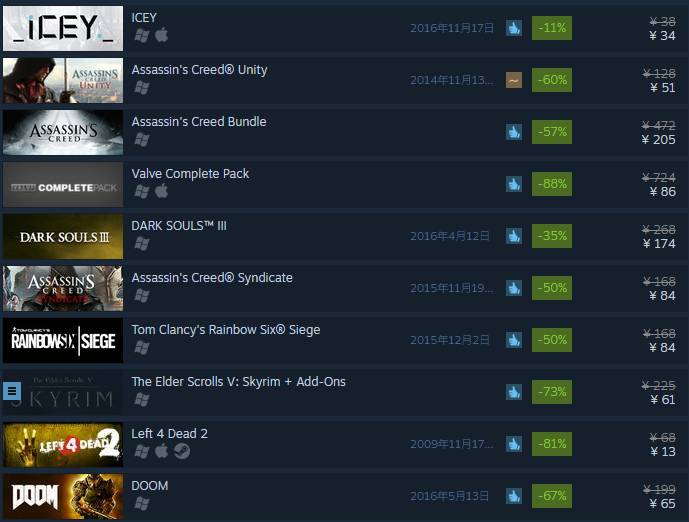Click the thumbs-up review icon for DARK SOULS III
The image size is (689, 522).
point(514,236)
